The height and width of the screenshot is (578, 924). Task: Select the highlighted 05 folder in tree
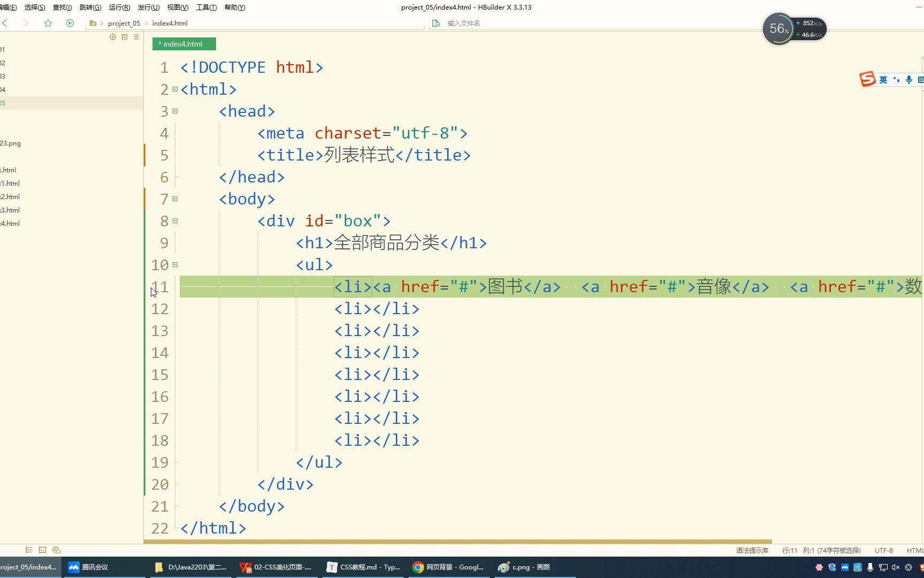point(72,103)
